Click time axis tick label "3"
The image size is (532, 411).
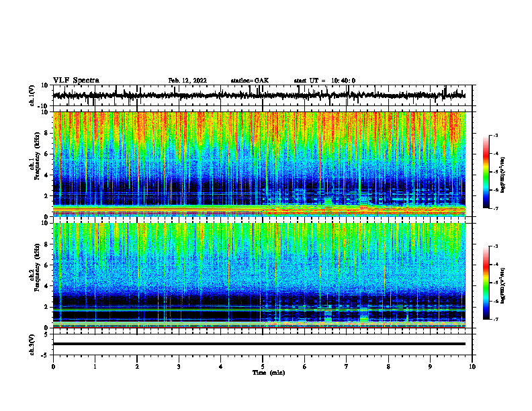pos(179,367)
